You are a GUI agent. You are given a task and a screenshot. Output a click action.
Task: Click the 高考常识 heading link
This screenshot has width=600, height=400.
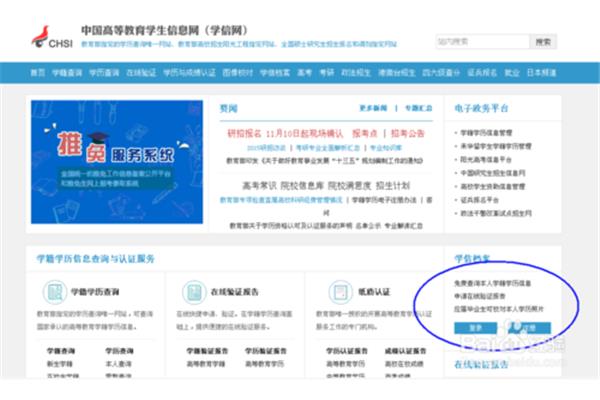tap(259, 186)
